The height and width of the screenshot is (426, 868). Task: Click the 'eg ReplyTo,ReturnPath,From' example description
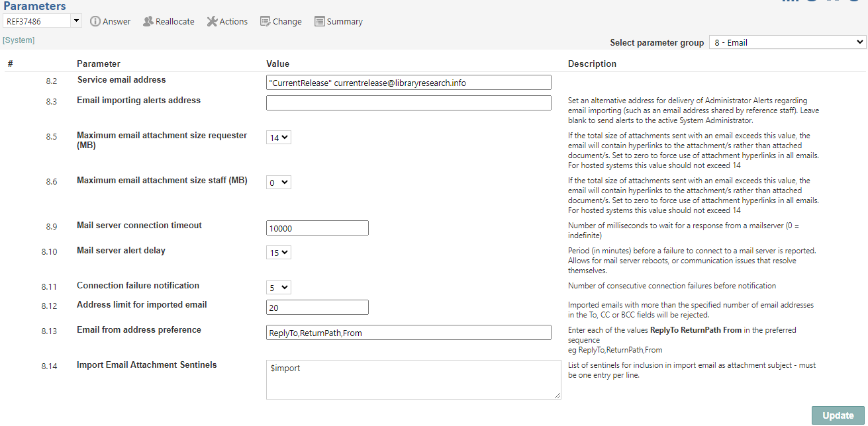pyautogui.click(x=615, y=350)
